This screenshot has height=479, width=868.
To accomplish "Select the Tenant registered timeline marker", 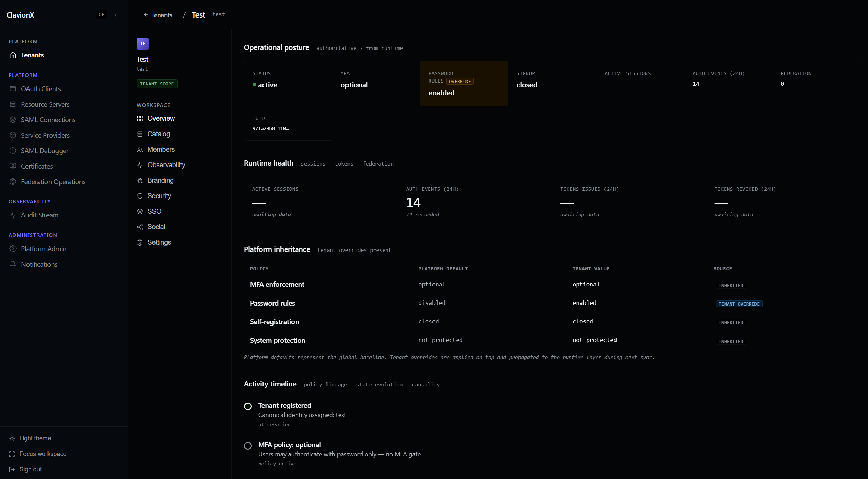I will point(248,406).
